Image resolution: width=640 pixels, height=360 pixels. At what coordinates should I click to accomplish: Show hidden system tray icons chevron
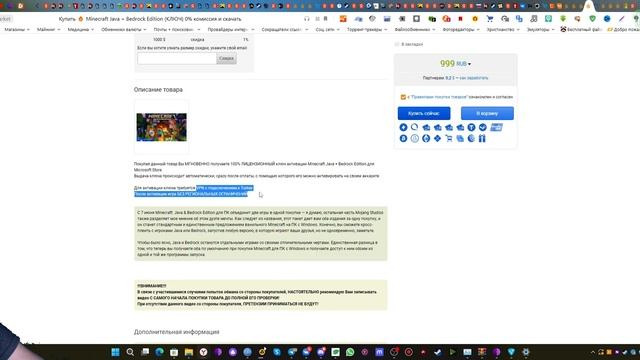[593, 352]
